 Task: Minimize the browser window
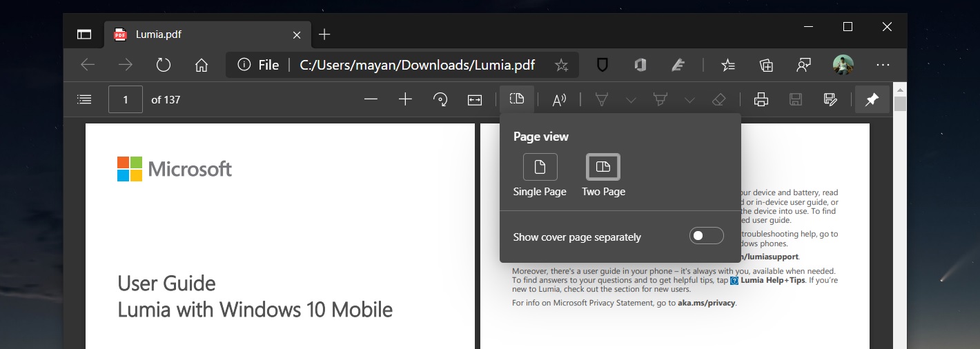pyautogui.click(x=808, y=27)
